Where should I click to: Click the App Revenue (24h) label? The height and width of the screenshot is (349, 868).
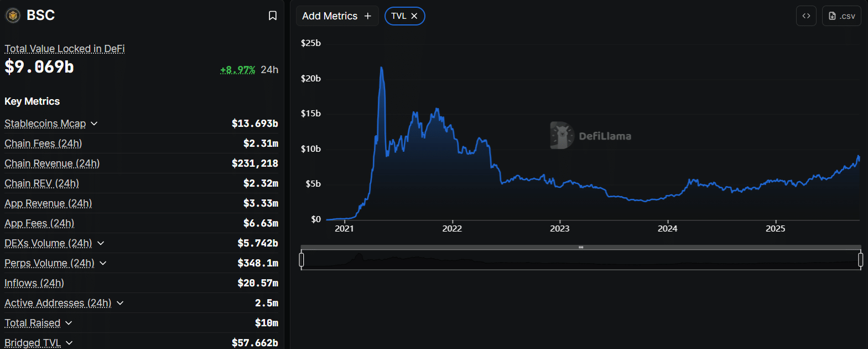coord(48,203)
